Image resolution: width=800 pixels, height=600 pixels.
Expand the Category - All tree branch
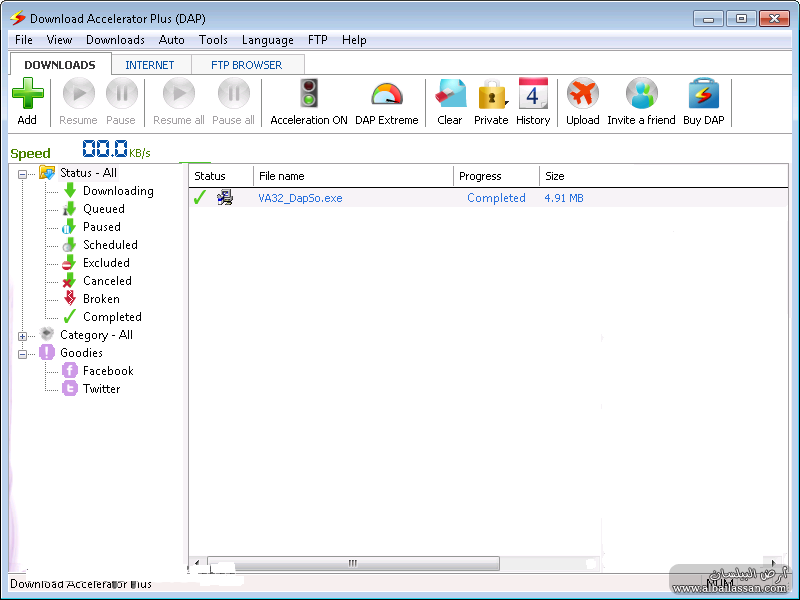coord(22,336)
